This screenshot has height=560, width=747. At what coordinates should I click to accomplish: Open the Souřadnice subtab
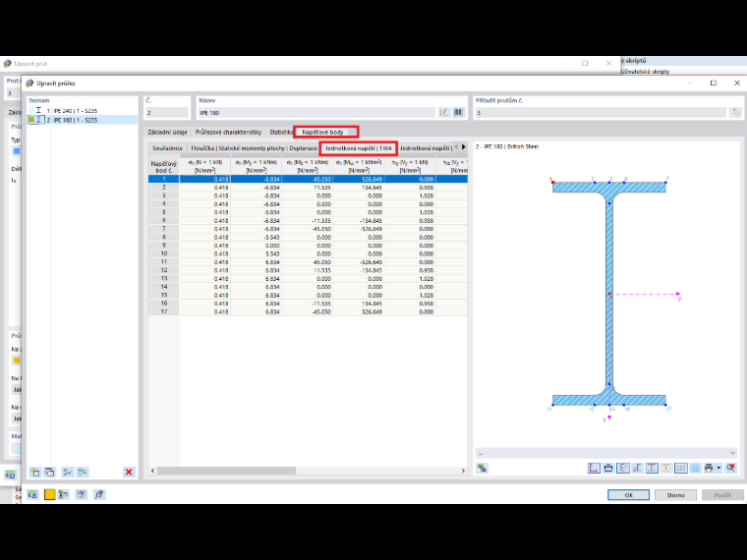click(167, 148)
